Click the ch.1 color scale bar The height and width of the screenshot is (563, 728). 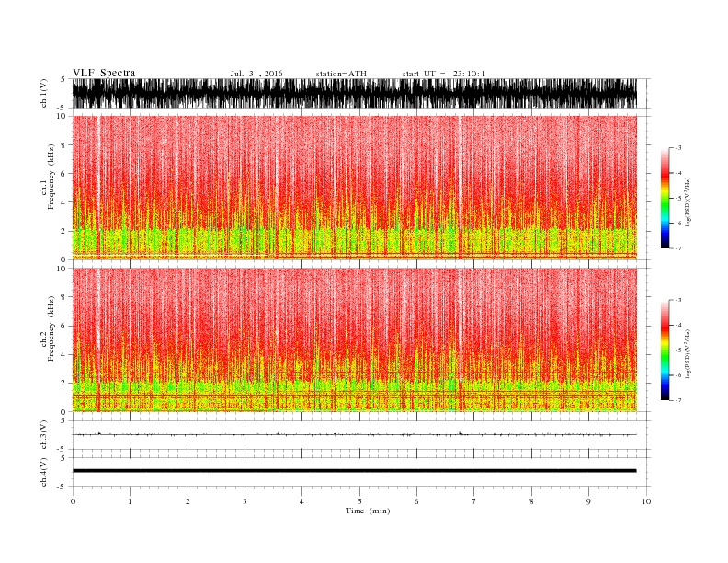[x=665, y=198]
